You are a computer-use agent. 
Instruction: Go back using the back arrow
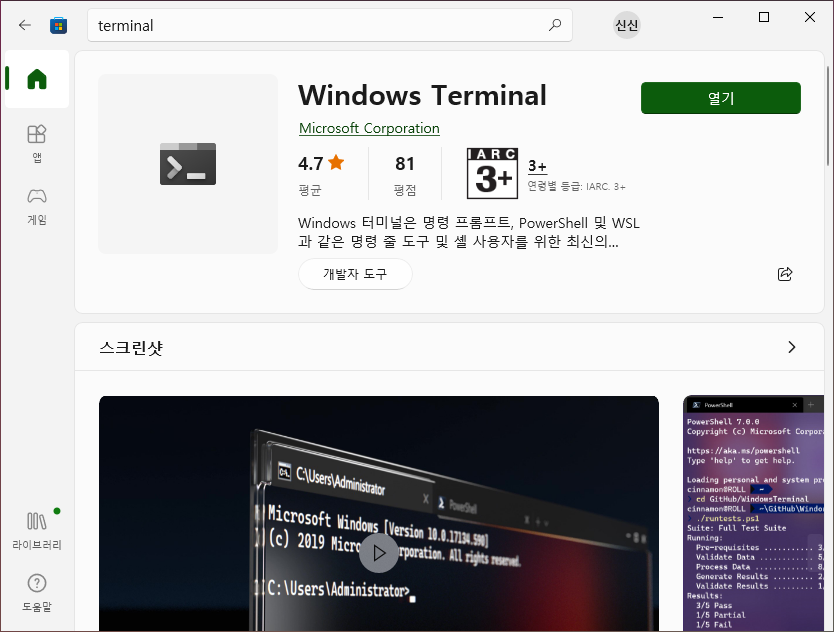click(24, 25)
